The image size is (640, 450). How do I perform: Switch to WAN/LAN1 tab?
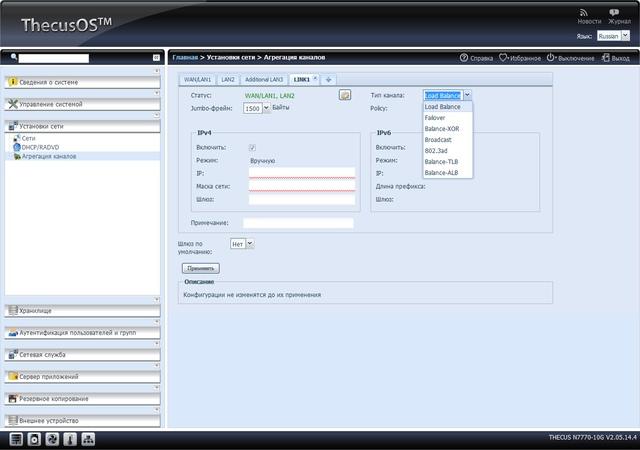point(198,80)
